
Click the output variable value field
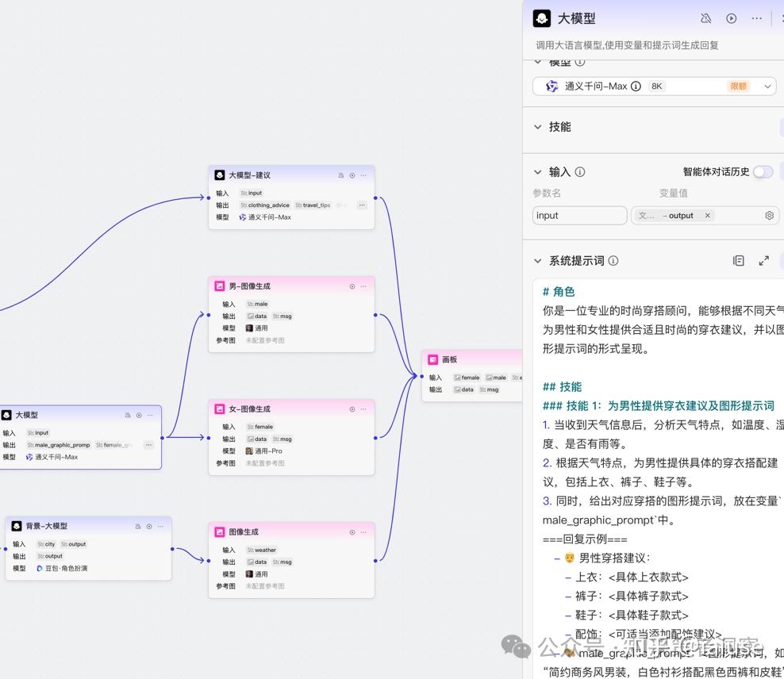(705, 215)
